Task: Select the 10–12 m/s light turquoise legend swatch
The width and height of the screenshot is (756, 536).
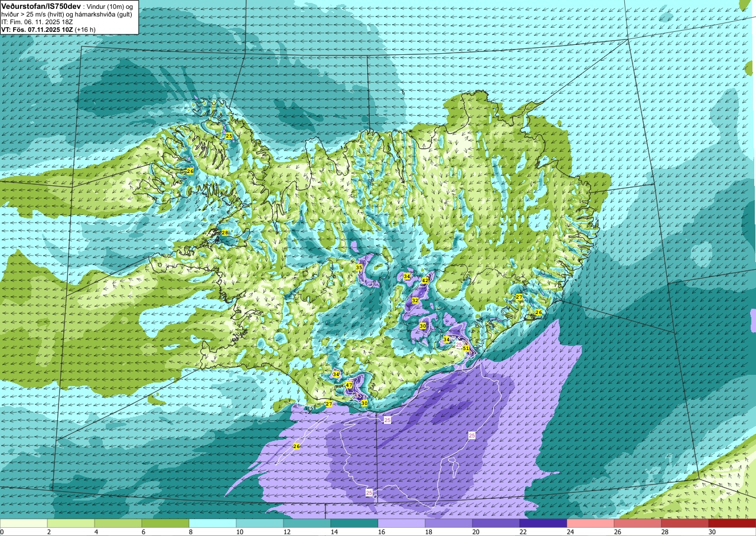Action: pos(260,523)
